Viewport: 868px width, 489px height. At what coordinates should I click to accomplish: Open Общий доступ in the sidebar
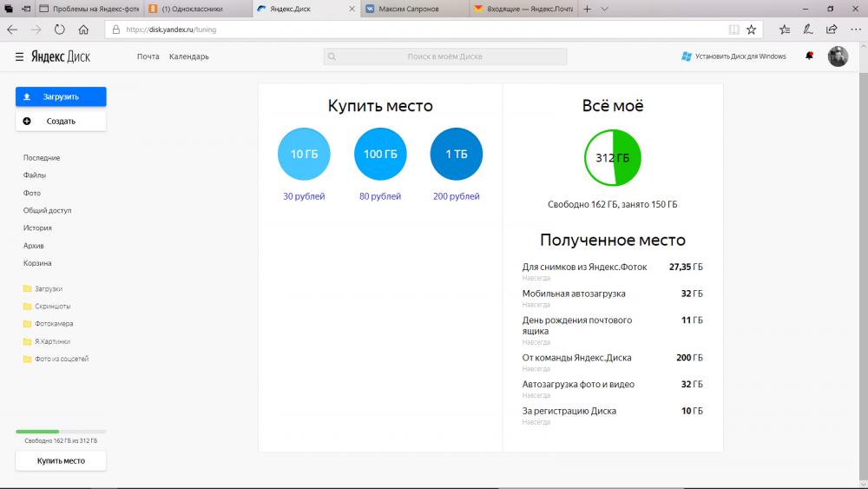[x=47, y=210]
